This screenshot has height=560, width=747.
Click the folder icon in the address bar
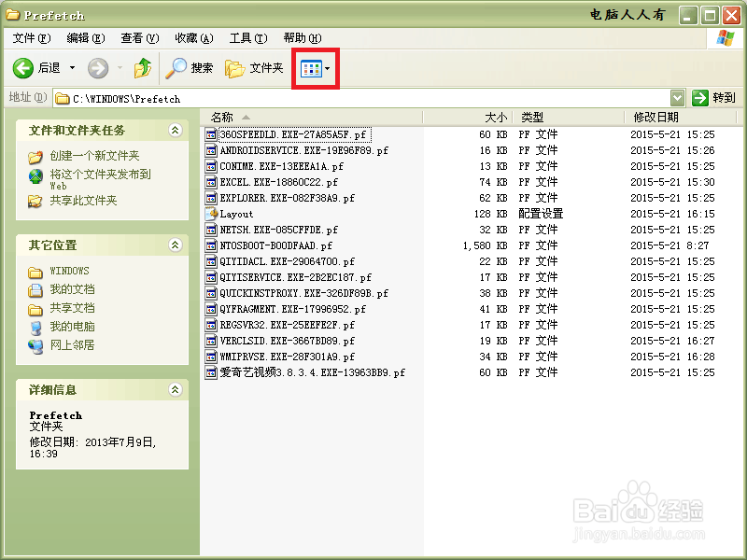62,99
